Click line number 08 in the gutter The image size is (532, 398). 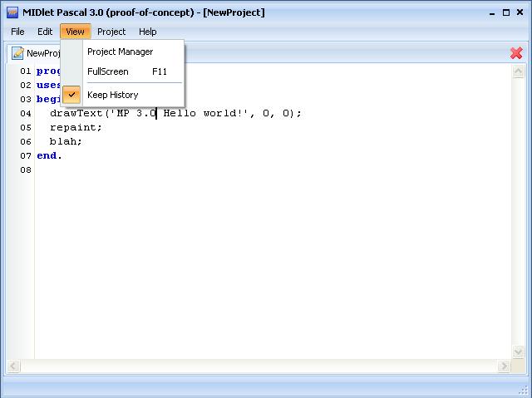pyautogui.click(x=26, y=170)
